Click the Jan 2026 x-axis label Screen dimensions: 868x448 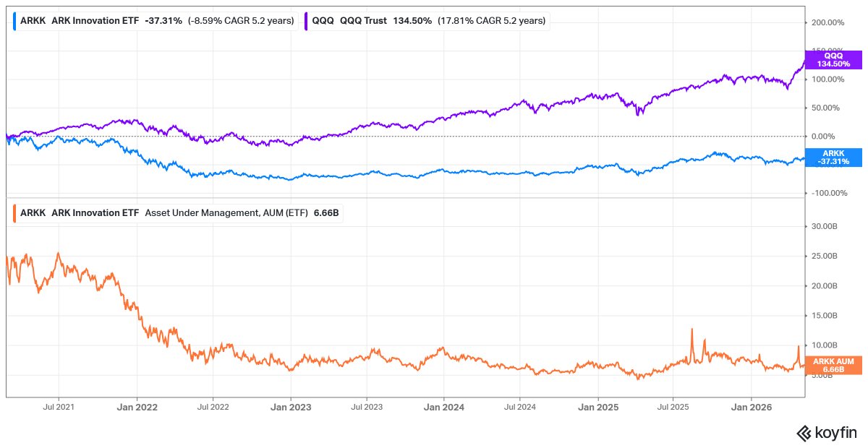click(752, 407)
